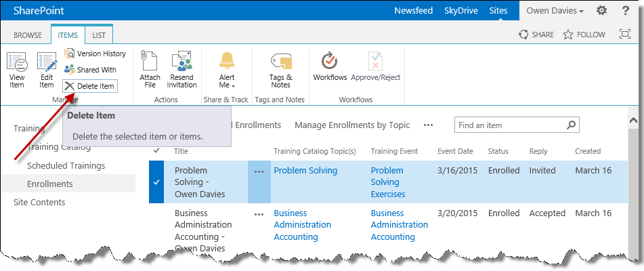Screen dimensions: 644x271
Task: Click the Share icon button
Action: point(536,35)
